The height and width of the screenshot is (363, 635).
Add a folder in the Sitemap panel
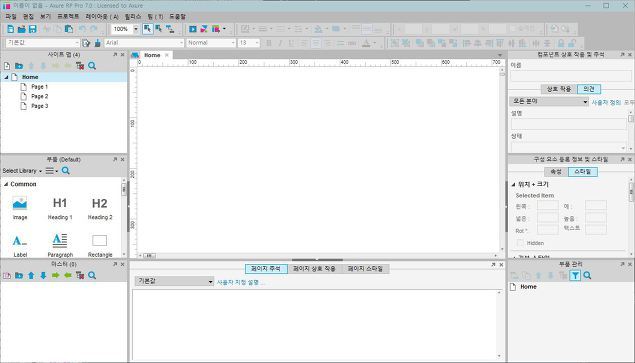pos(19,66)
